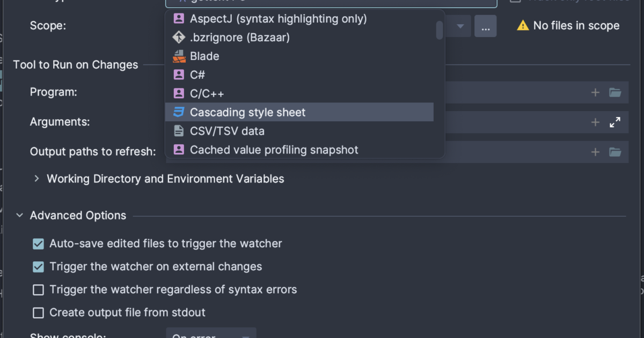This screenshot has width=644, height=338.
Task: Enable Create output file from stdout
Action: point(38,313)
